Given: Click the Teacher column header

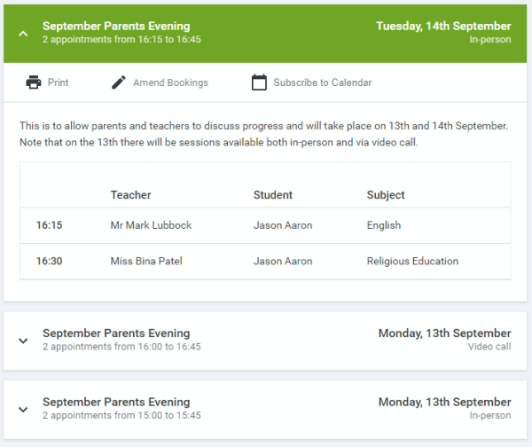Looking at the screenshot, I should coord(131,195).
